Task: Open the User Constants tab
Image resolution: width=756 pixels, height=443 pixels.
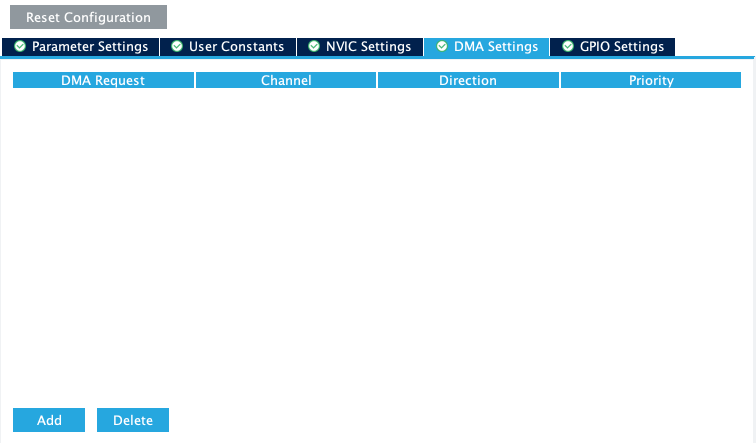Action: tap(228, 47)
